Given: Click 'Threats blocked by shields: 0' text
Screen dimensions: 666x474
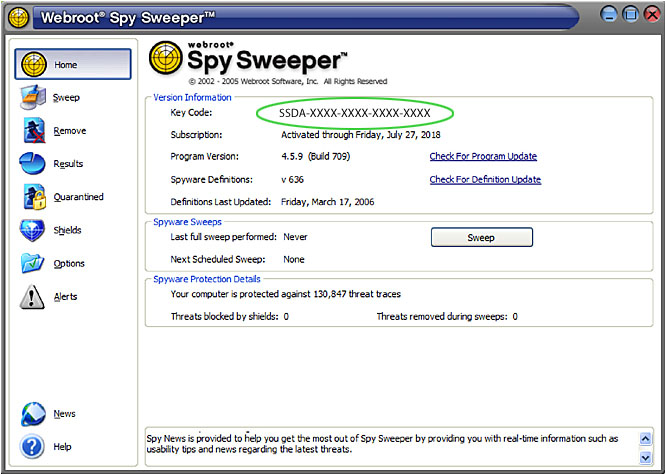Looking at the screenshot, I should click(x=230, y=316).
